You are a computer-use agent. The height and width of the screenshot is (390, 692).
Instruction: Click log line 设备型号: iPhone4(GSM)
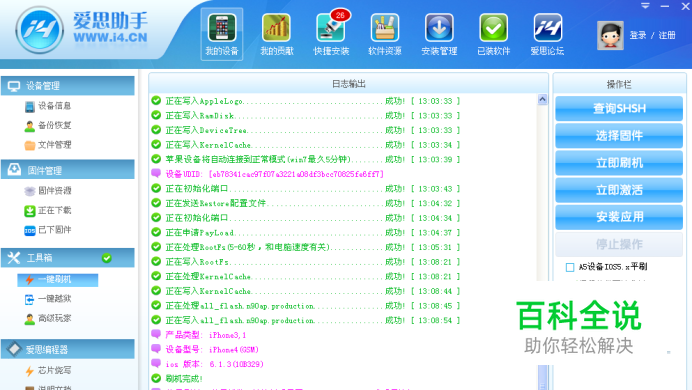pos(205,350)
